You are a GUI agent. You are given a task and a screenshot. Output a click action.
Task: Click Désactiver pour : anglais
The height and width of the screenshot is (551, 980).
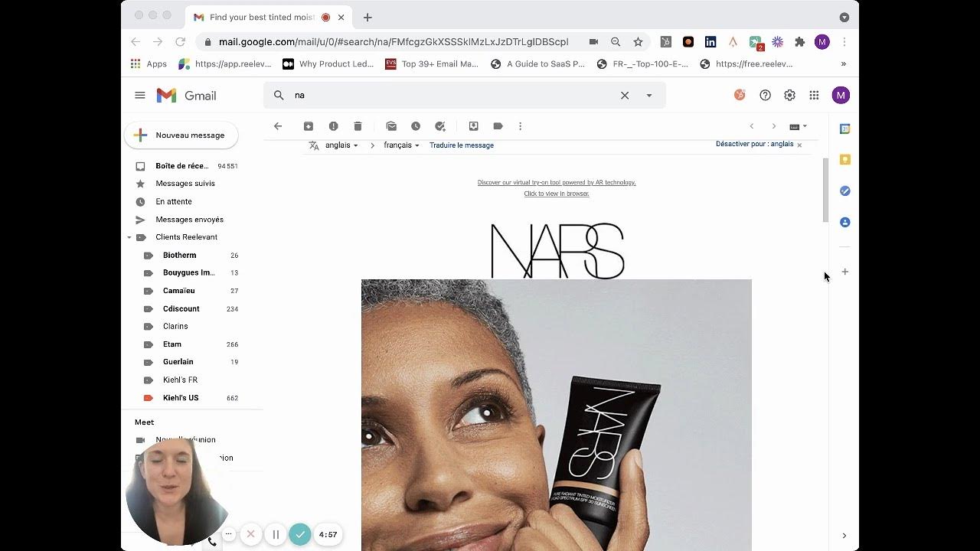tap(754, 144)
